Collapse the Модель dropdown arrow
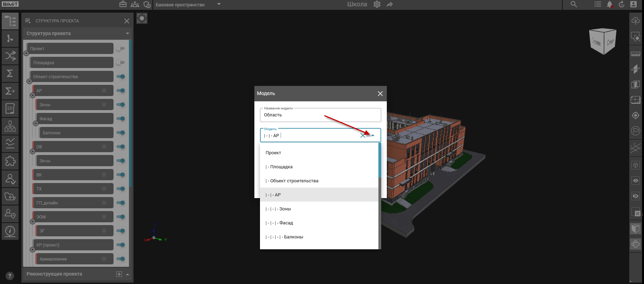 [373, 135]
